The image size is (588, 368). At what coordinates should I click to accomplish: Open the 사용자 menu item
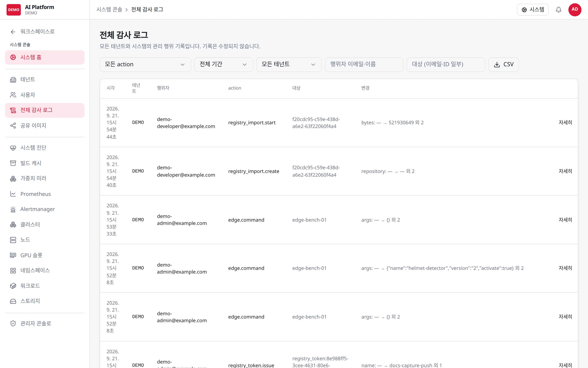[45, 95]
